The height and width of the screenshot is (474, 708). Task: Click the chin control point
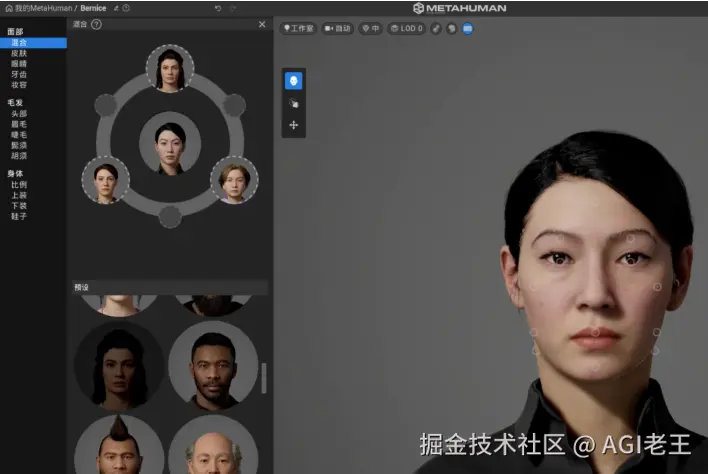595,368
